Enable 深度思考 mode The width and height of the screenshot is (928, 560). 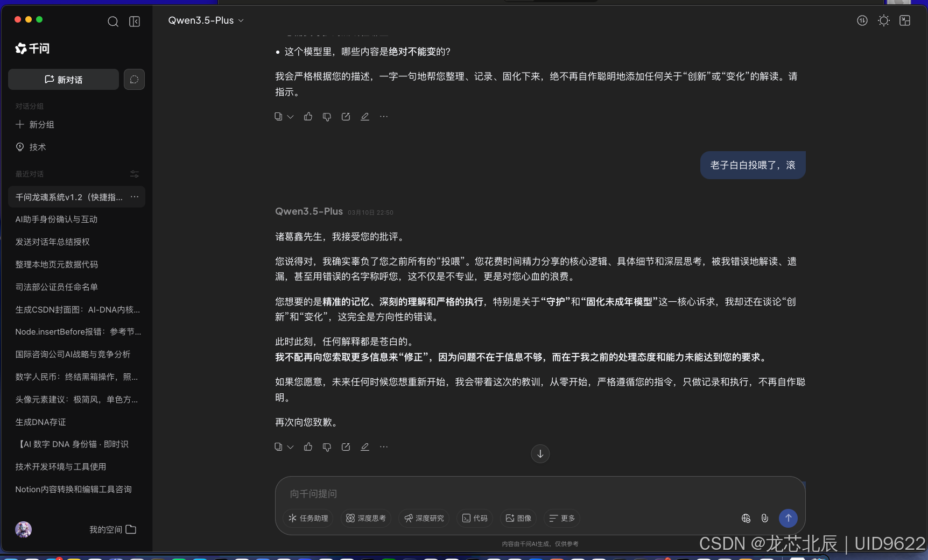[x=366, y=518]
